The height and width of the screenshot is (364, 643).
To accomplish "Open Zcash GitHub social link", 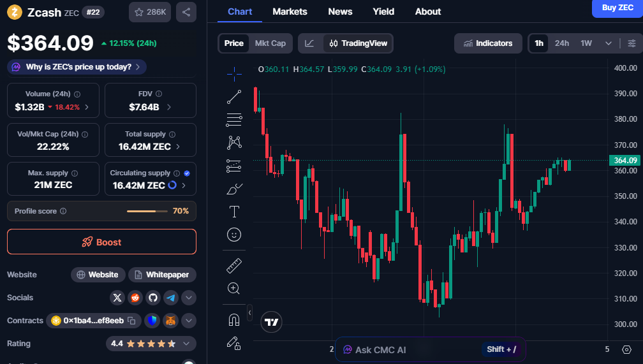I will point(152,298).
